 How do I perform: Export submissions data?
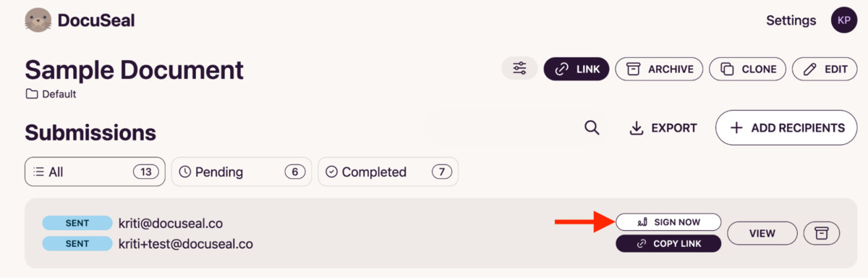(663, 128)
